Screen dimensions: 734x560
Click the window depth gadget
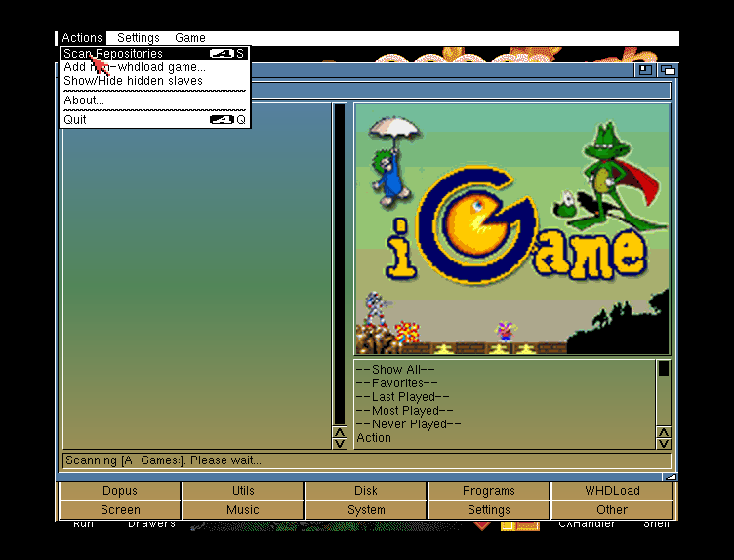click(668, 70)
